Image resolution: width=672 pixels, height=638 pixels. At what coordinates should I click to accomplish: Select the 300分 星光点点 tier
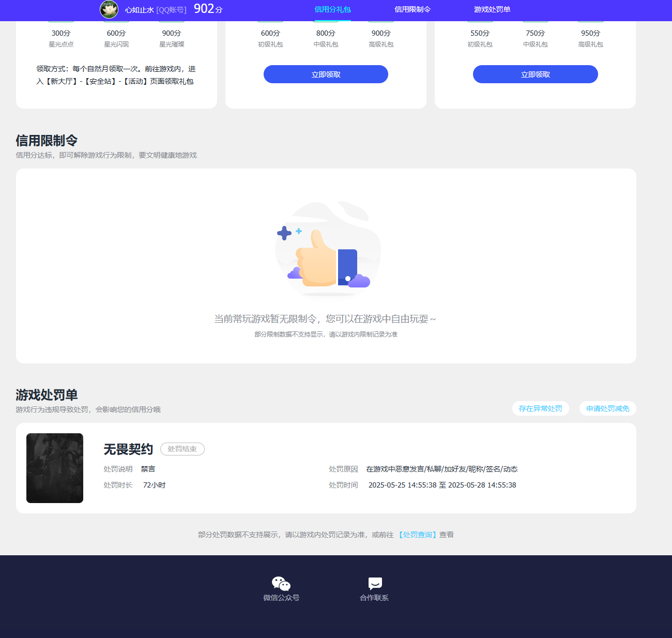click(x=61, y=38)
